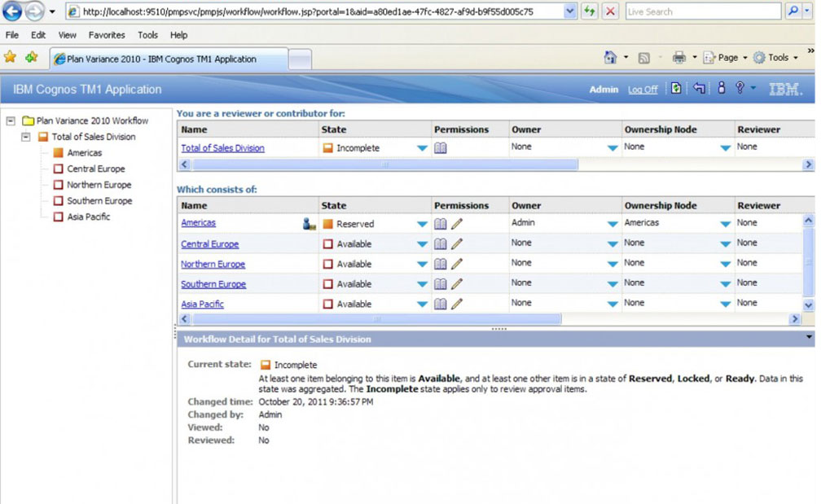Viewport: 839px width, 504px height.
Task: Open Favorites Center star icon
Action: (10, 57)
